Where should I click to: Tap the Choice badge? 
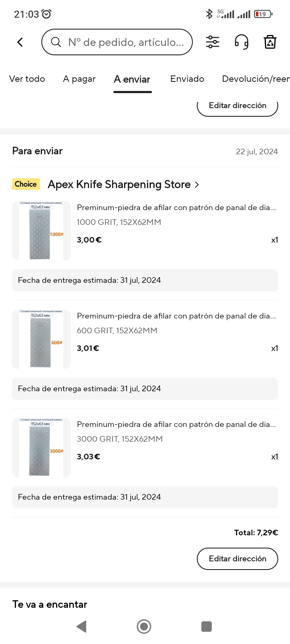[26, 184]
